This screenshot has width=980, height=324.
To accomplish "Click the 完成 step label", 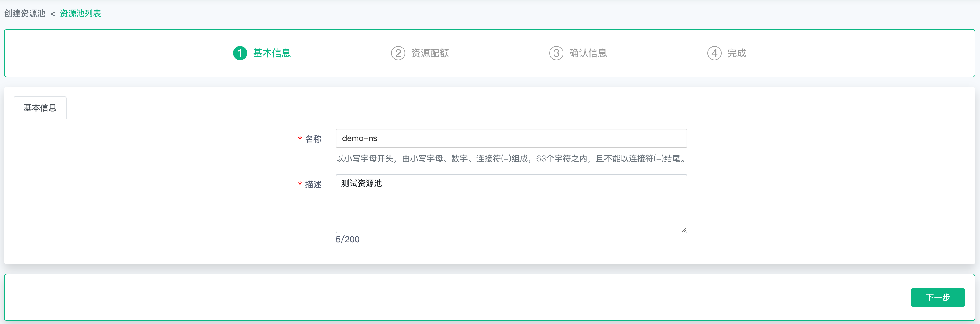I will (737, 53).
